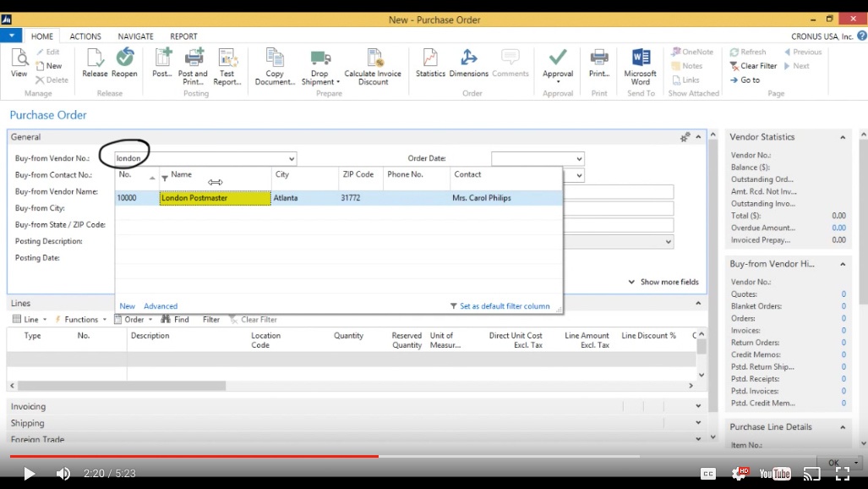
Task: Collapse the Vendor Statistics factbox
Action: tap(843, 137)
